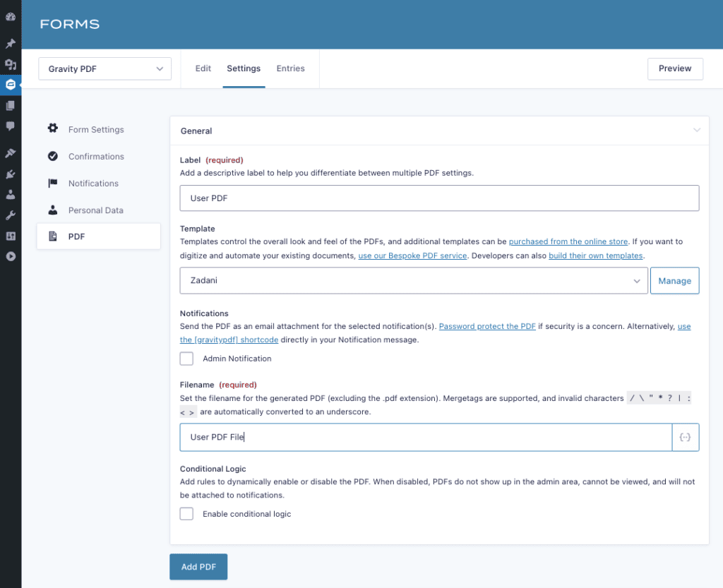Open the Users icon in admin sidebar
723x588 pixels.
(10, 194)
